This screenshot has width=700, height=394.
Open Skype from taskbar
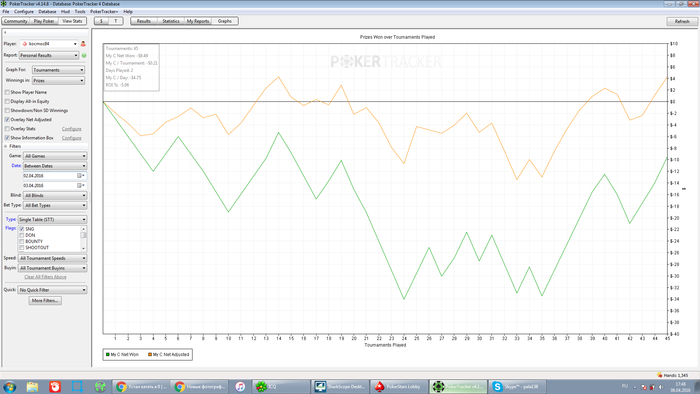click(x=517, y=387)
